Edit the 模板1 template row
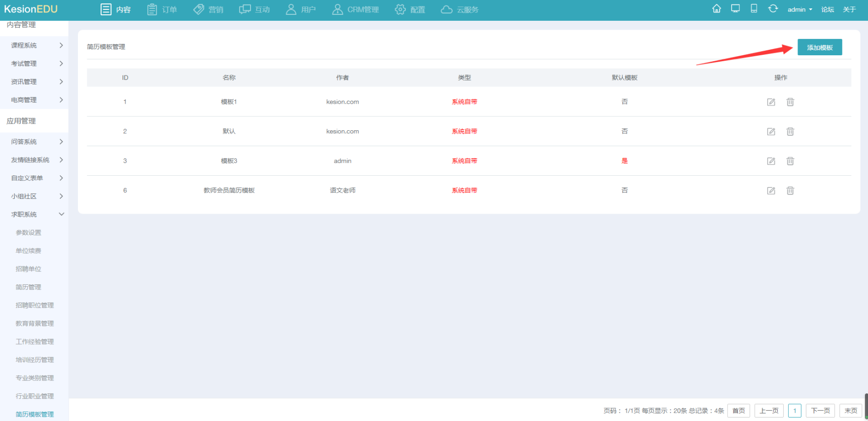Image resolution: width=868 pixels, height=421 pixels. pos(771,102)
